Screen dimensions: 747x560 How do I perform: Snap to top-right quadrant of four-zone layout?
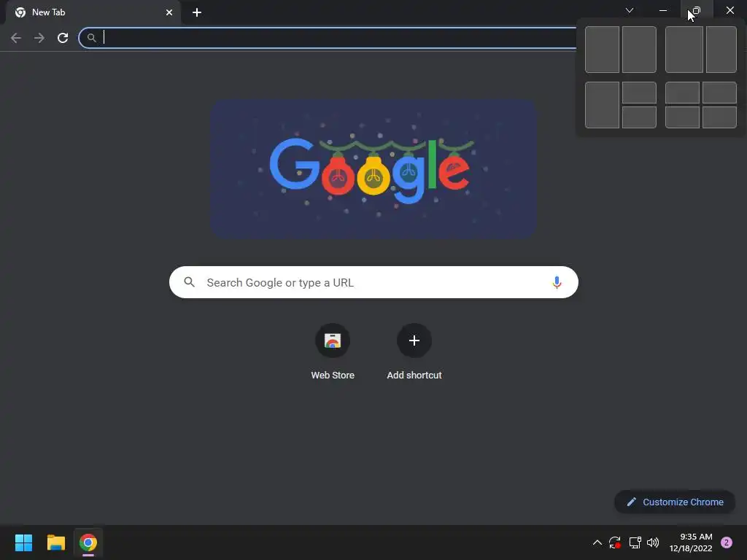click(x=719, y=93)
